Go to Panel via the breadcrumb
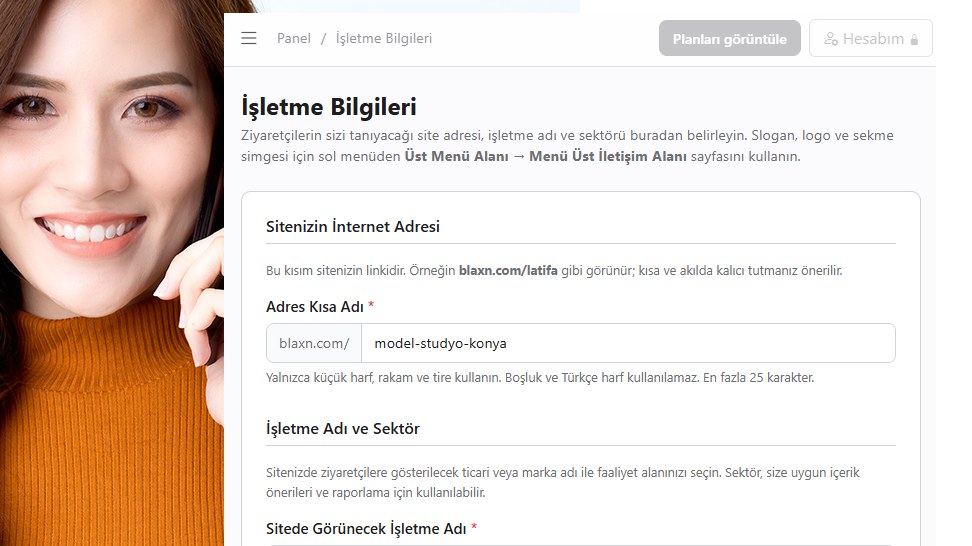Image resolution: width=972 pixels, height=546 pixels. click(x=294, y=39)
